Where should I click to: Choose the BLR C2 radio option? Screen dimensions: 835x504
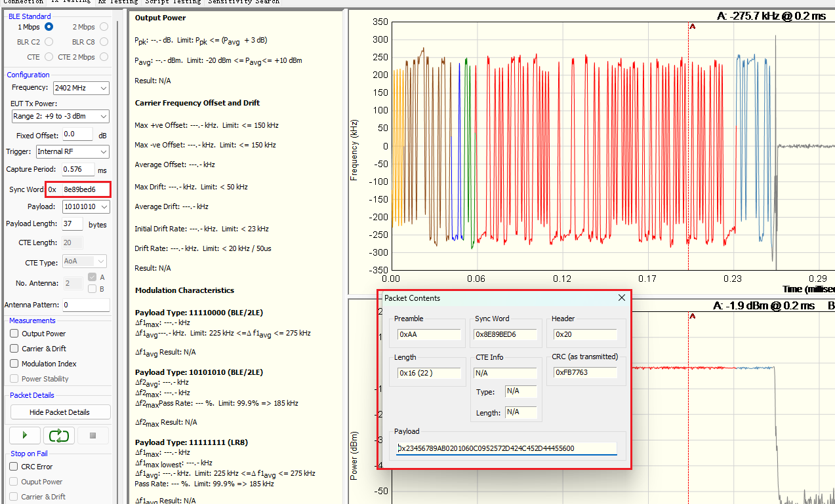tap(49, 42)
